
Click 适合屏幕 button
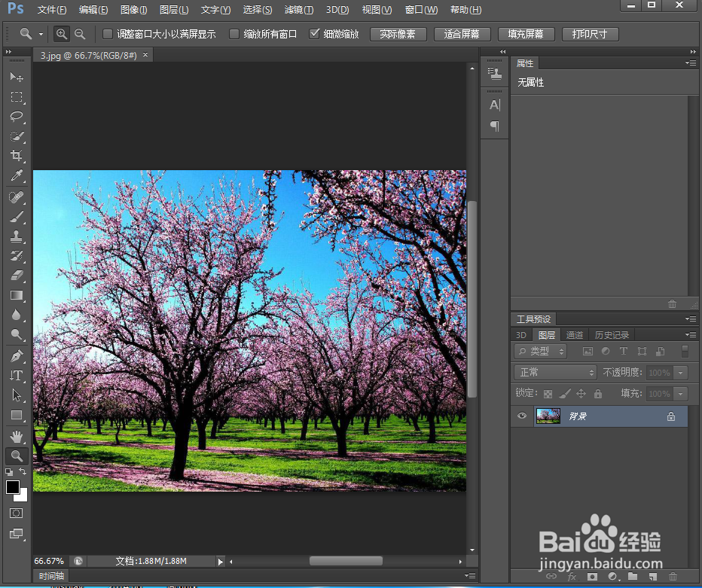[x=462, y=34]
